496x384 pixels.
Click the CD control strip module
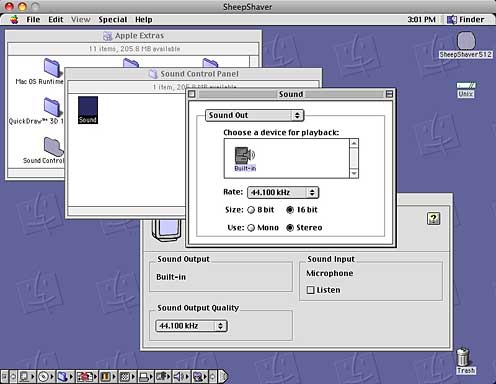pos(46,377)
